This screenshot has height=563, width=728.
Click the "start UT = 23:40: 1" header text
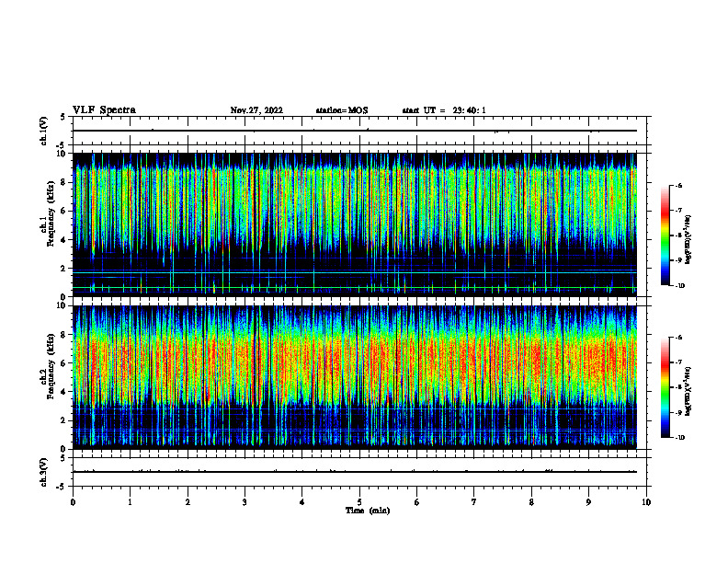coord(444,110)
